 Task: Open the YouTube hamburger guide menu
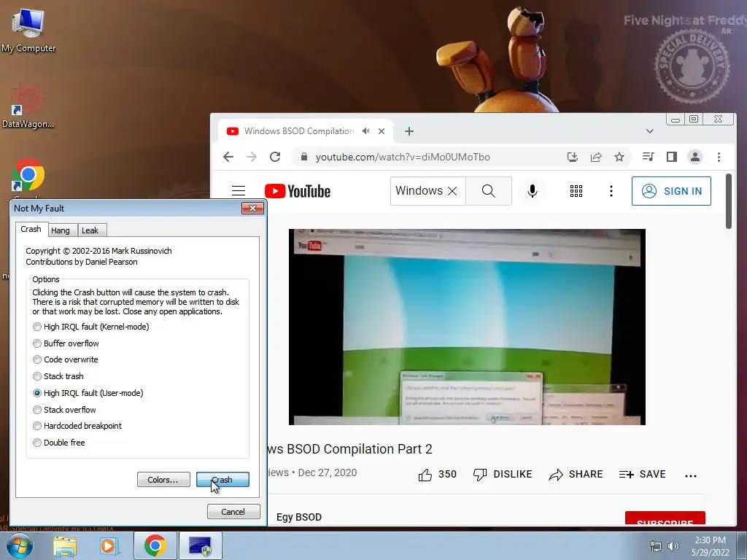pos(239,191)
